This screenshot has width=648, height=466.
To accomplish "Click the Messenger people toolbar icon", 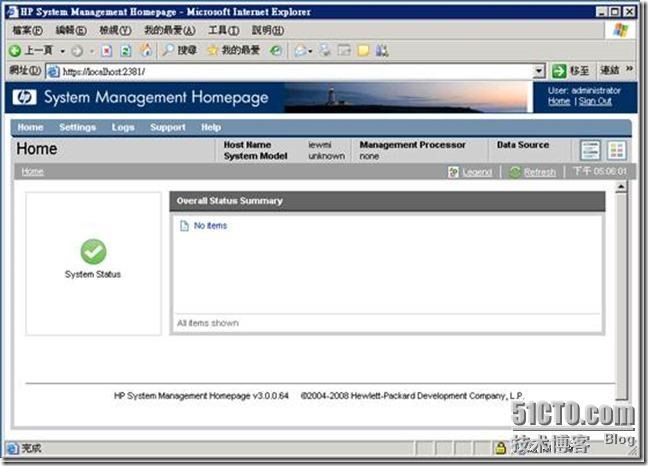I will tap(382, 50).
